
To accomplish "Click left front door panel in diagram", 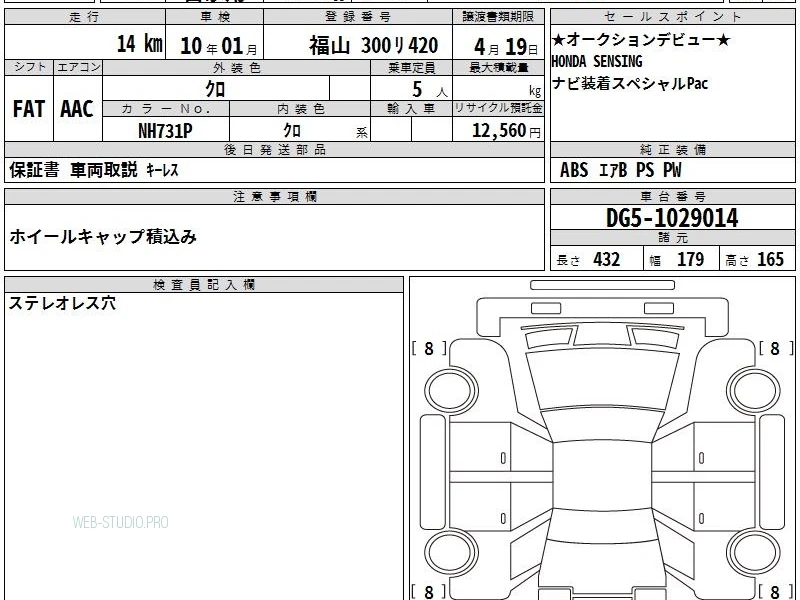I will click(x=480, y=446).
